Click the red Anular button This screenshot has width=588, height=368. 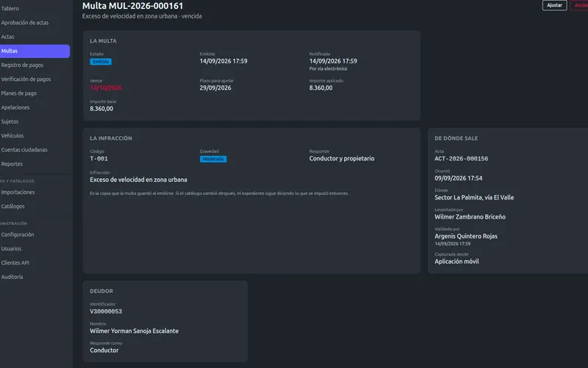click(580, 5)
